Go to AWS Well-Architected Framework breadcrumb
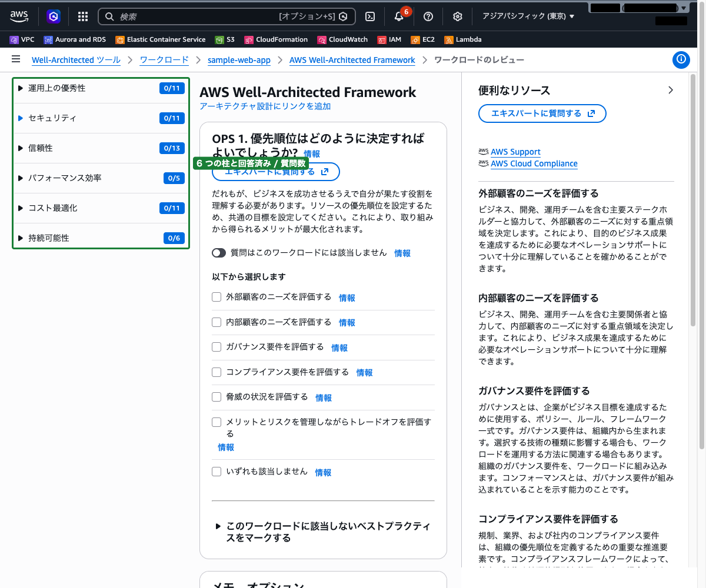Image resolution: width=706 pixels, height=588 pixels. coord(352,60)
